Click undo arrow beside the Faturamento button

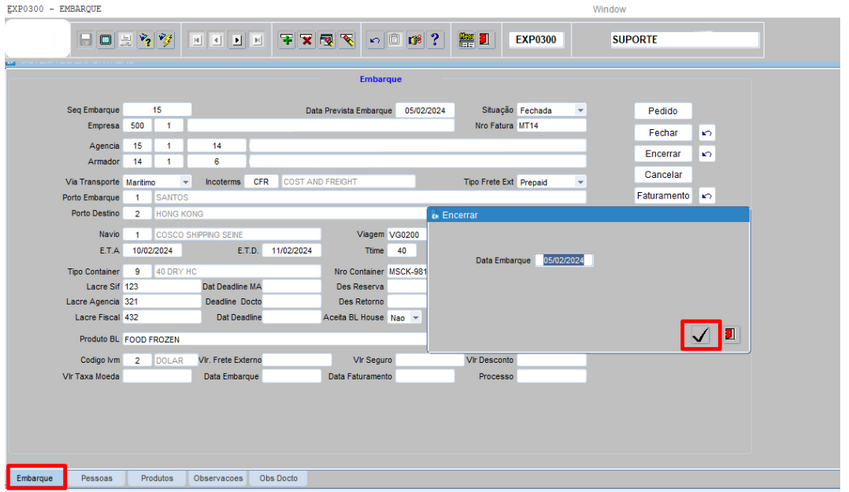707,197
